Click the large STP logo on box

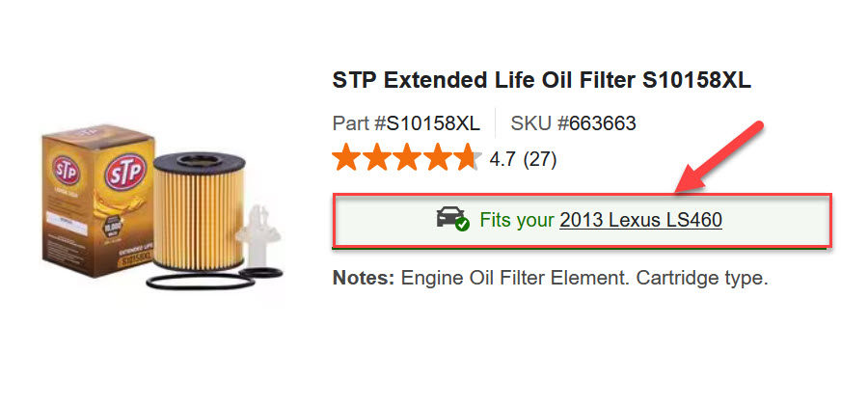[x=125, y=173]
